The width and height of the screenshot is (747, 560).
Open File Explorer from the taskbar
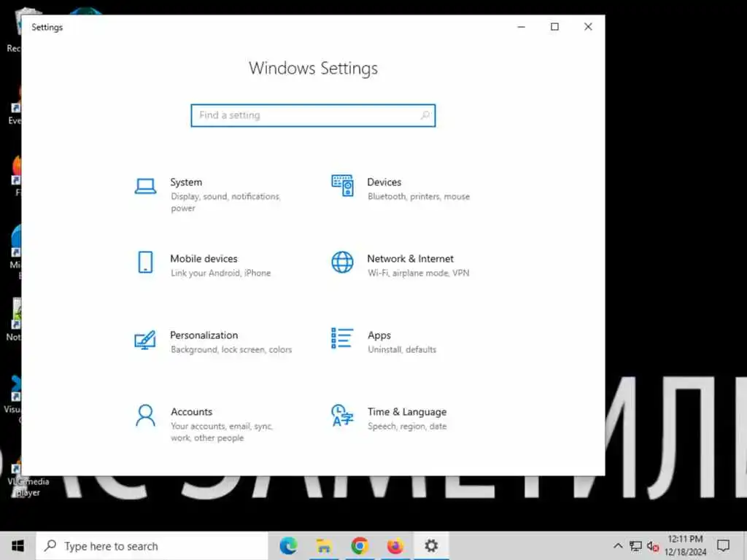[324, 545]
